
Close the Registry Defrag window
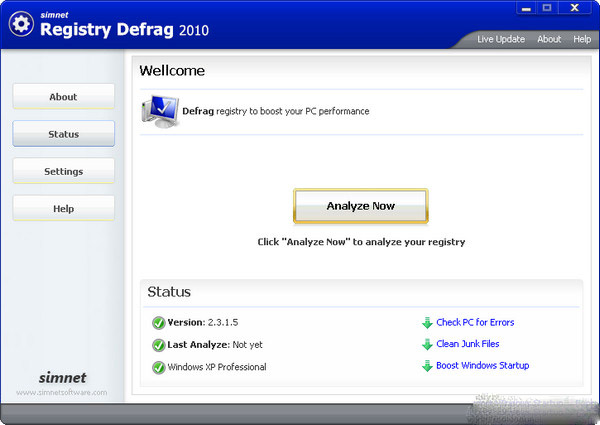[x=575, y=8]
